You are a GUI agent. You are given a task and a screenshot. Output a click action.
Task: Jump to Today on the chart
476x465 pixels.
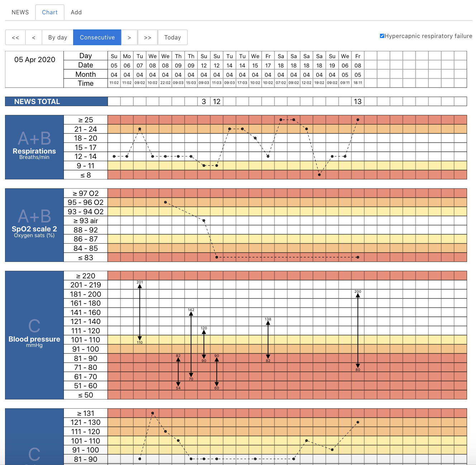click(173, 37)
